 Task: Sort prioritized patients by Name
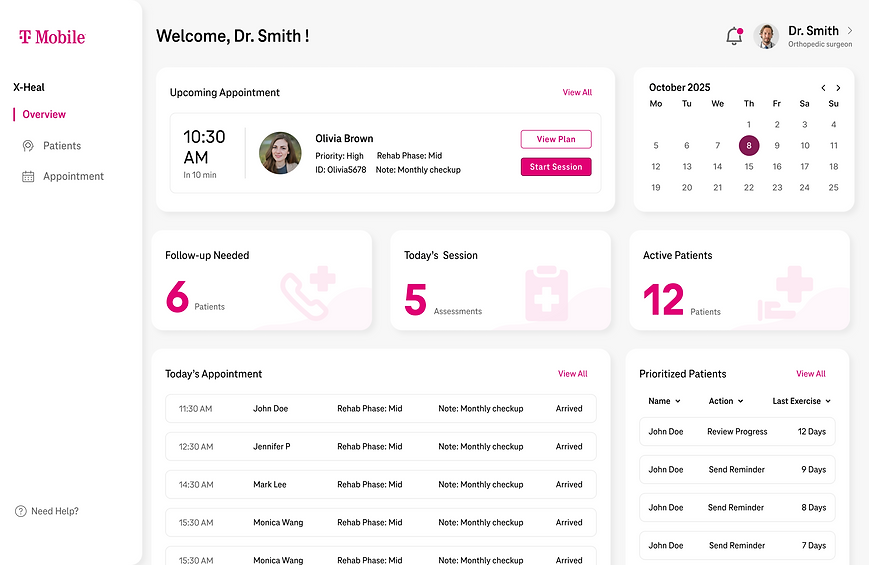(664, 401)
